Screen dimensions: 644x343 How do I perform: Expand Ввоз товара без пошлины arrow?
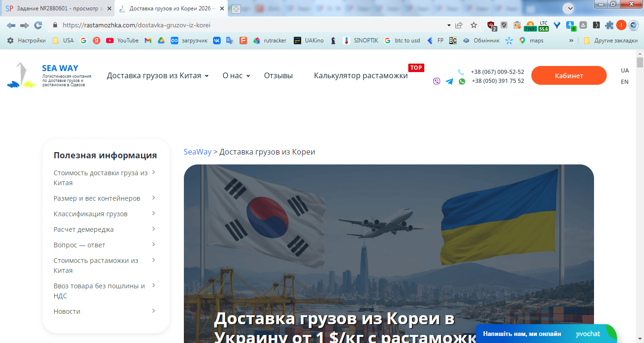[x=154, y=286]
